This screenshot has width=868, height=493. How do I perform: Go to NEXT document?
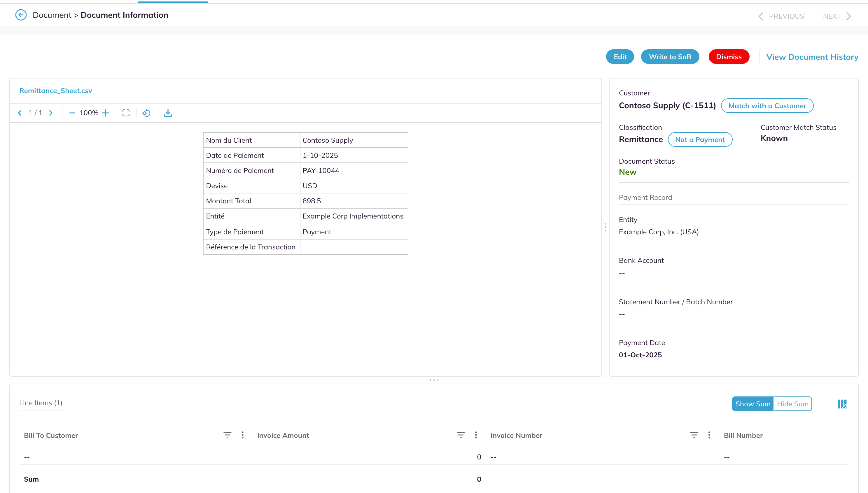[x=837, y=16]
